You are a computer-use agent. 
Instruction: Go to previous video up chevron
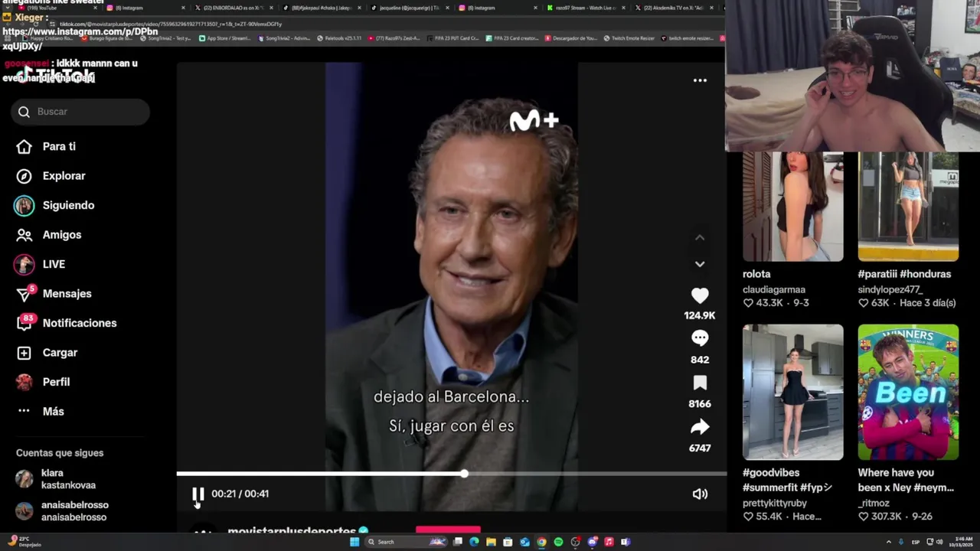pyautogui.click(x=700, y=238)
